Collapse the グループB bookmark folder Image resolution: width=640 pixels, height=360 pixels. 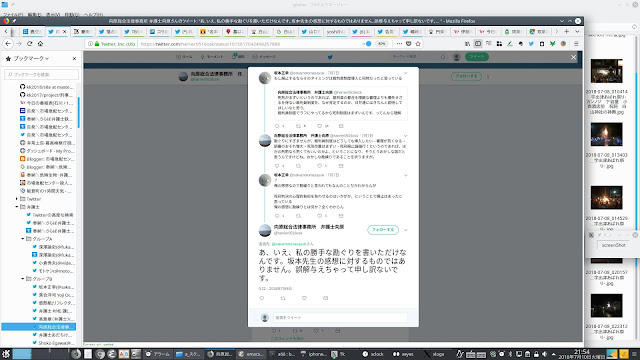[23, 279]
